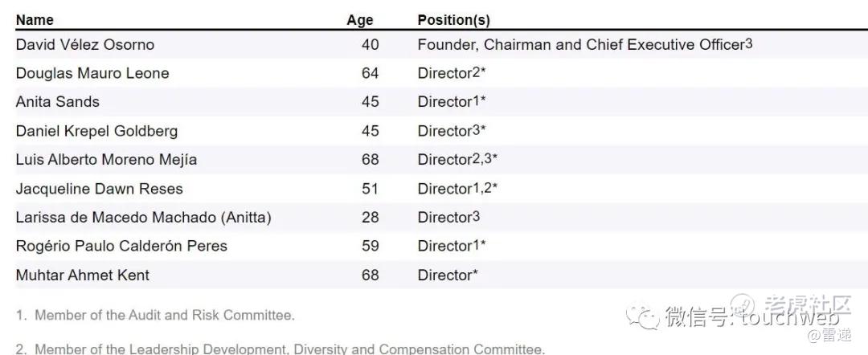Click the 微信号 touchweb watermark text
This screenshot has height=355, width=868.
[x=753, y=317]
